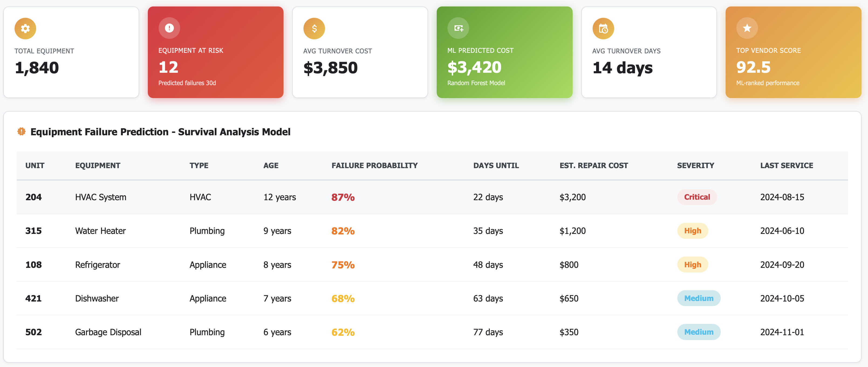
Task: Click the 87% failure probability value
Action: click(343, 197)
